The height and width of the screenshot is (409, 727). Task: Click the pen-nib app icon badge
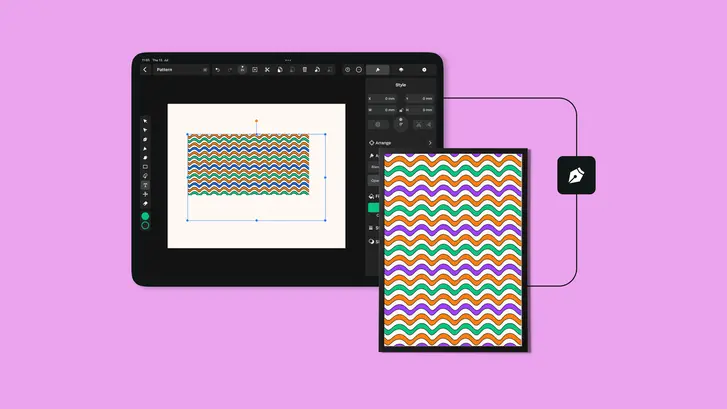pos(576,175)
